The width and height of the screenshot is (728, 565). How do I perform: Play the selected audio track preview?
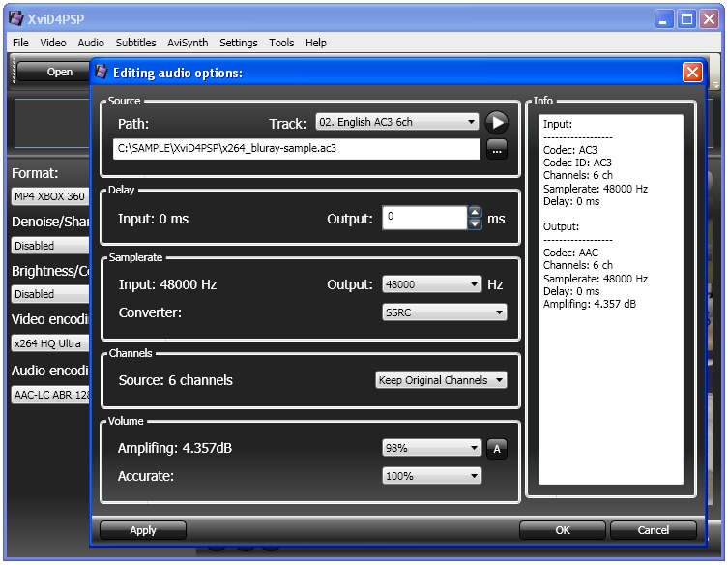click(496, 123)
